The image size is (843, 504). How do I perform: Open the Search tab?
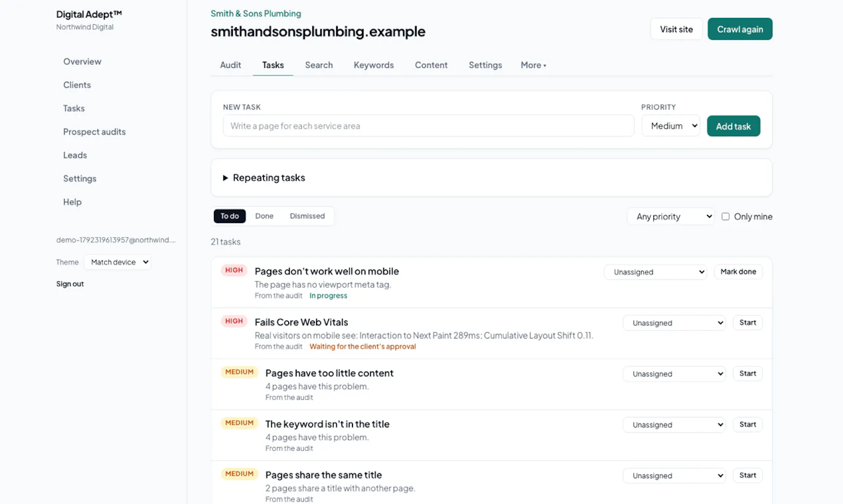[x=319, y=65]
